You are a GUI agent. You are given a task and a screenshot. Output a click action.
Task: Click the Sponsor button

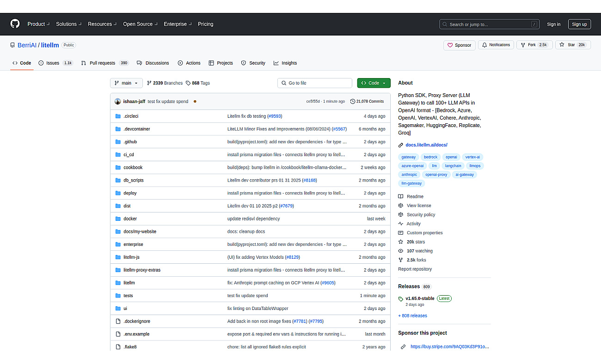460,45
